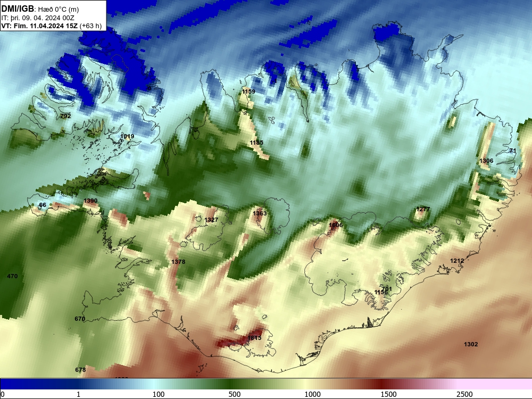The image size is (532, 399).
Task: Click the 500 label on the color scale
Action: tap(235, 394)
